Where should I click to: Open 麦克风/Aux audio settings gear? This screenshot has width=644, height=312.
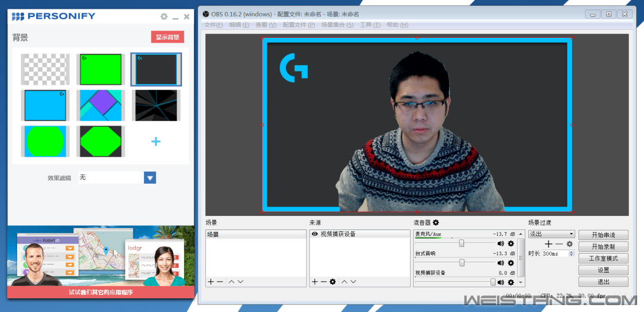click(x=511, y=244)
